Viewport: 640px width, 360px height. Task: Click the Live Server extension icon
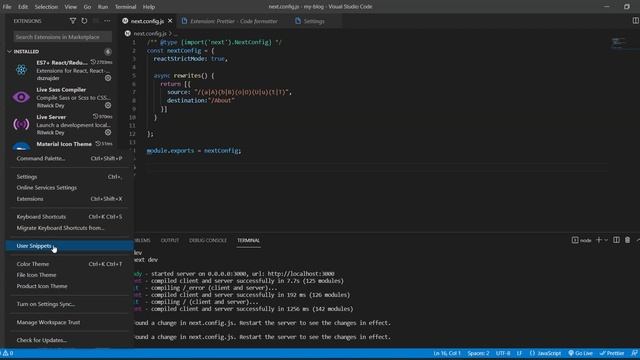pos(21,124)
